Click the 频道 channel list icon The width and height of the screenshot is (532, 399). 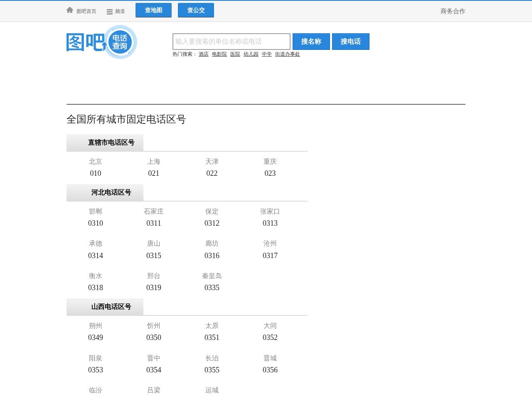coord(110,11)
